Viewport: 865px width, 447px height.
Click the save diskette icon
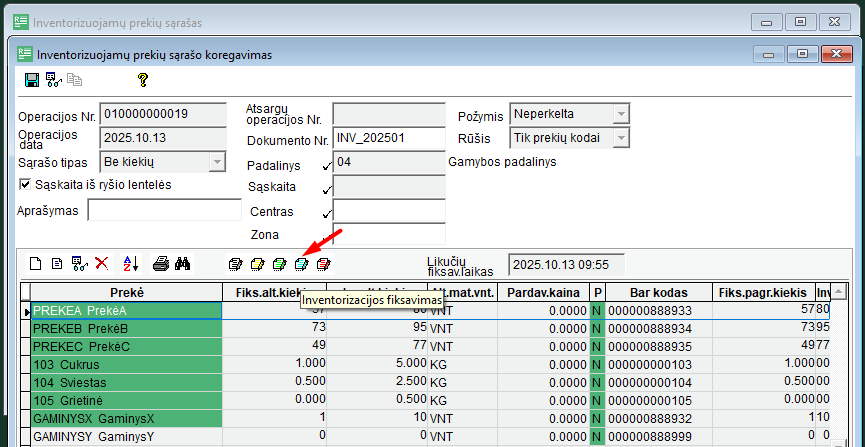[31, 80]
